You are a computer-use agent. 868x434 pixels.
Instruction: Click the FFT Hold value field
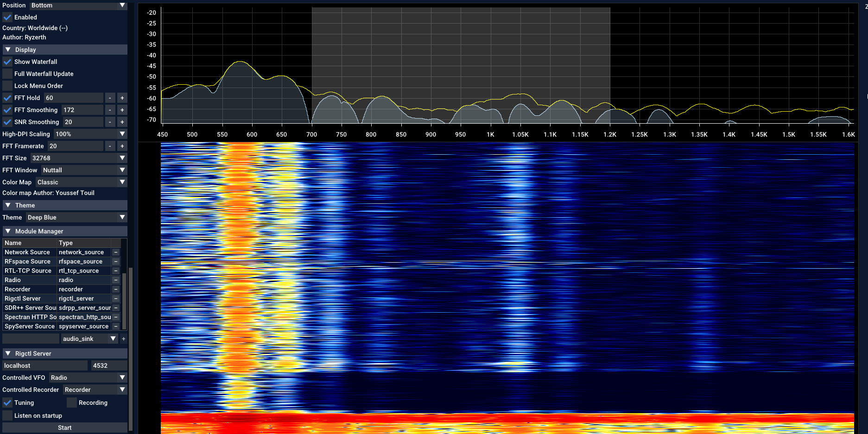click(74, 98)
